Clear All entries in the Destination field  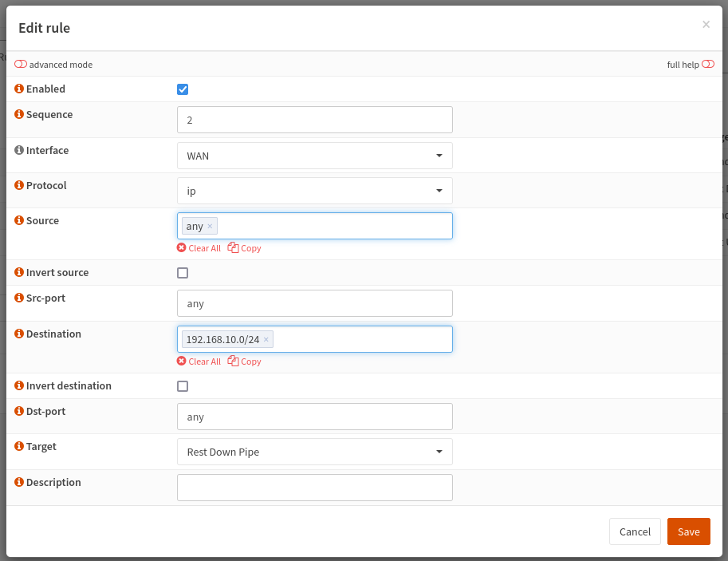click(x=199, y=361)
